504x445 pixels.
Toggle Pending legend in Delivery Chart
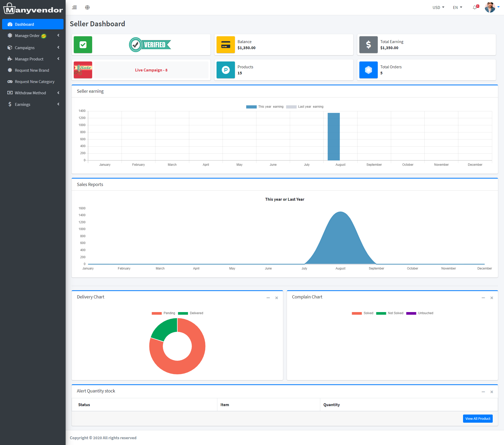coord(163,313)
